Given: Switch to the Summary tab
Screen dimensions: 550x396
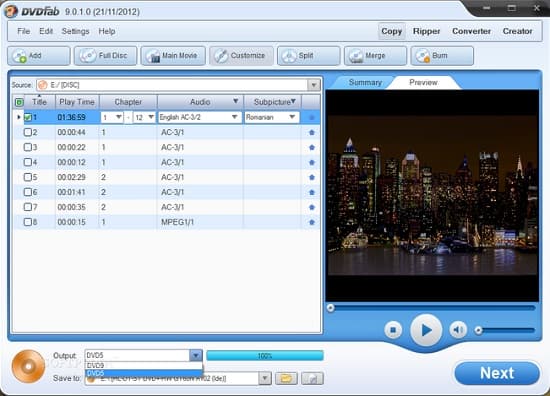Looking at the screenshot, I should (365, 82).
